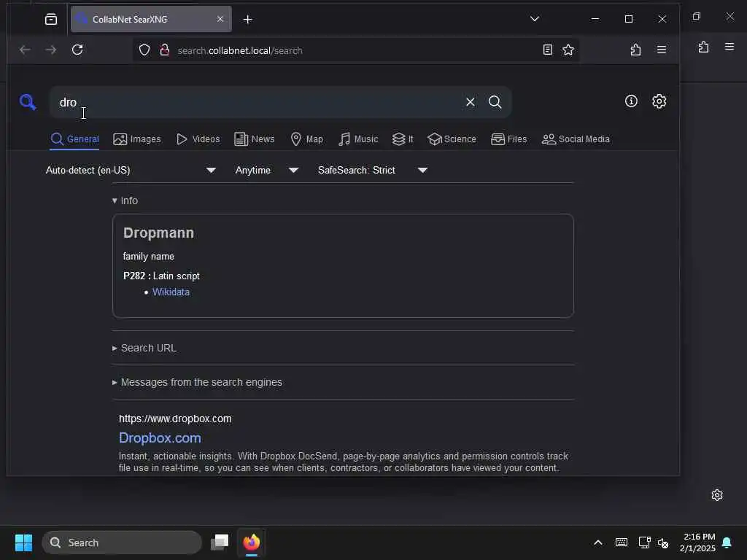Viewport: 747px width, 560px height.
Task: Open hamburger menu in background window
Action: [729, 46]
